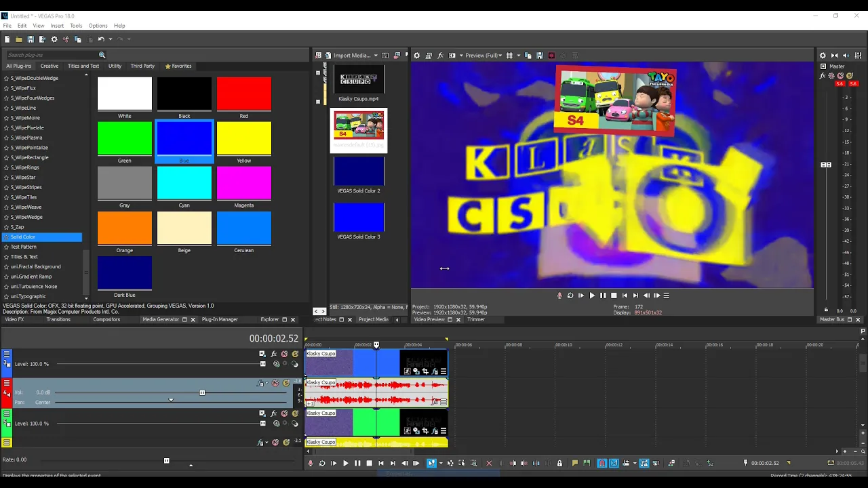Play the preview from the Video Preview transport
Screen dimensions: 868x488
click(592, 296)
